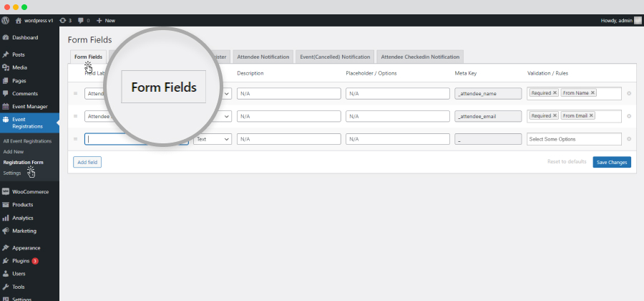The width and height of the screenshot is (644, 301).
Task: Switch to the Form Fields tab
Action: pos(88,57)
